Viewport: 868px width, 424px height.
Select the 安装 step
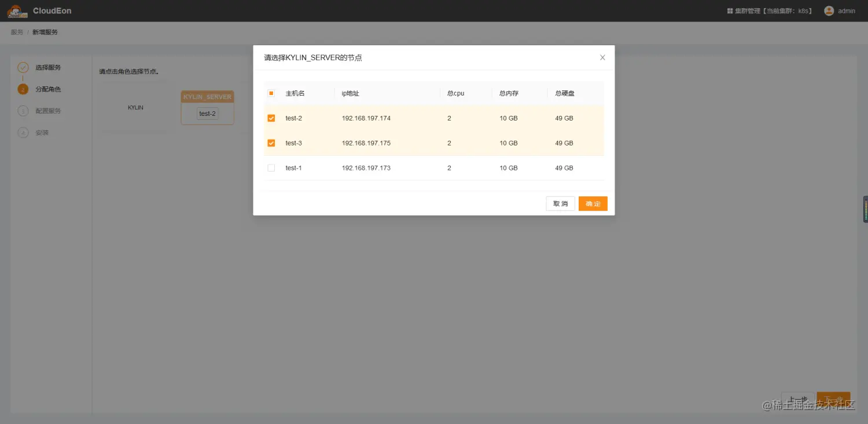(42, 133)
